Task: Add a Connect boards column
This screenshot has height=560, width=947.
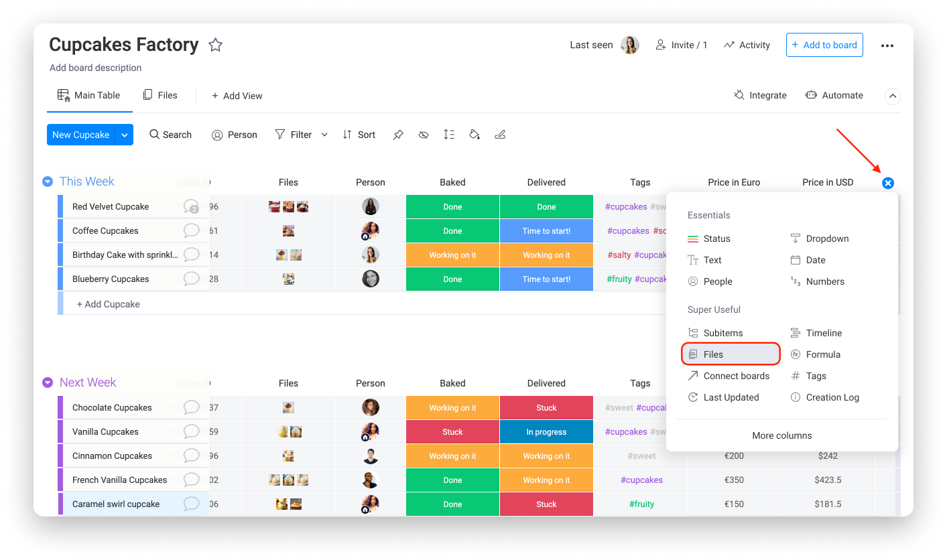Action: click(x=729, y=376)
